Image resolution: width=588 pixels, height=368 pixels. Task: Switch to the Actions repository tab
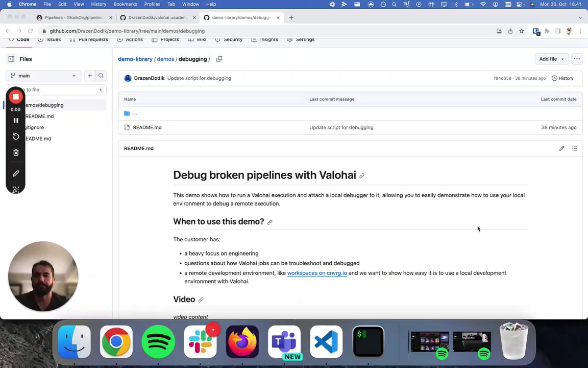[x=130, y=39]
